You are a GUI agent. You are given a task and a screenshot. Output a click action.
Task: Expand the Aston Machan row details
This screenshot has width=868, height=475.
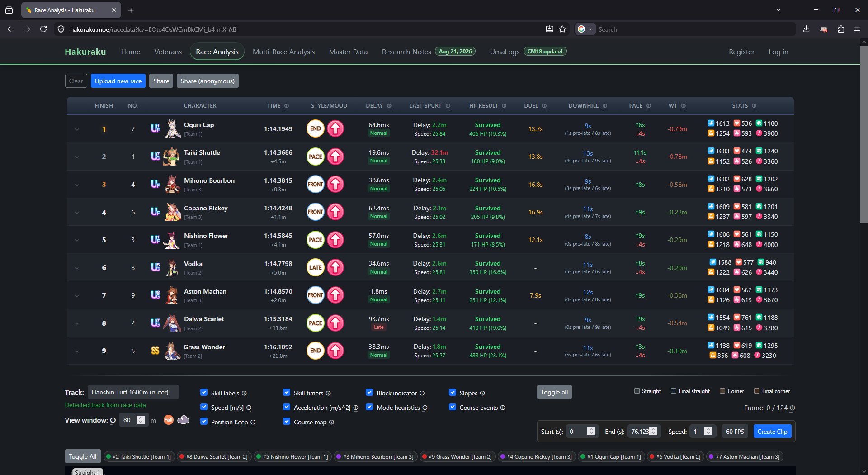pyautogui.click(x=77, y=296)
